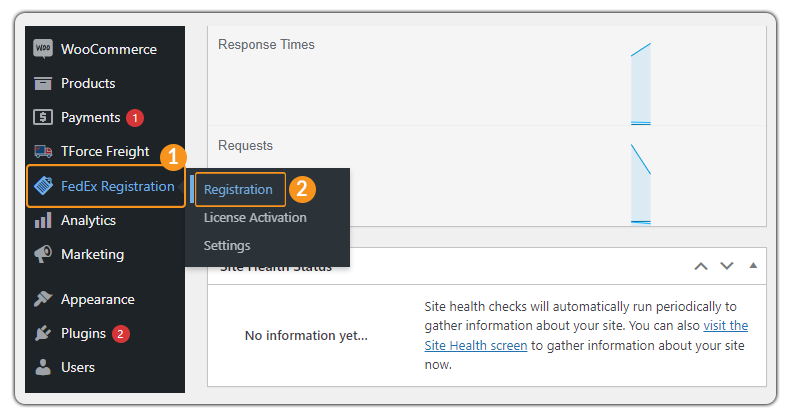This screenshot has width=790, height=416.
Task: Click the Appearance paintbrush icon
Action: pos(43,299)
